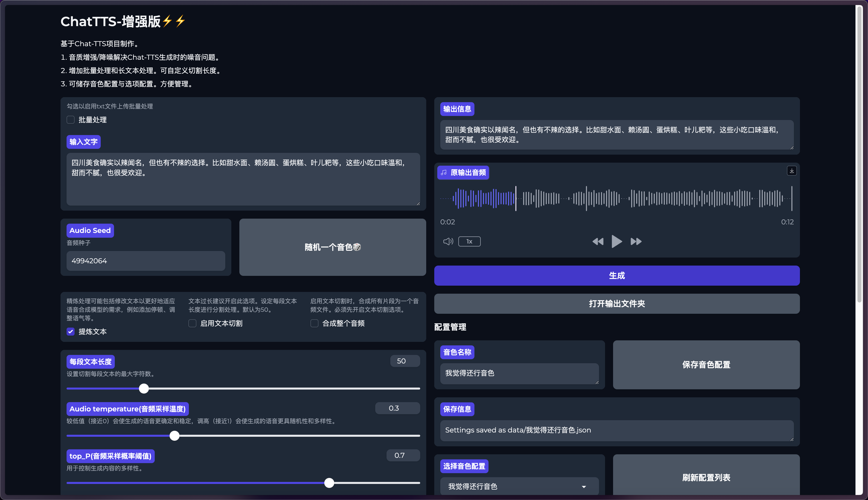Click the Audio Seed number field
Screen dimensions: 868x500
(x=146, y=261)
